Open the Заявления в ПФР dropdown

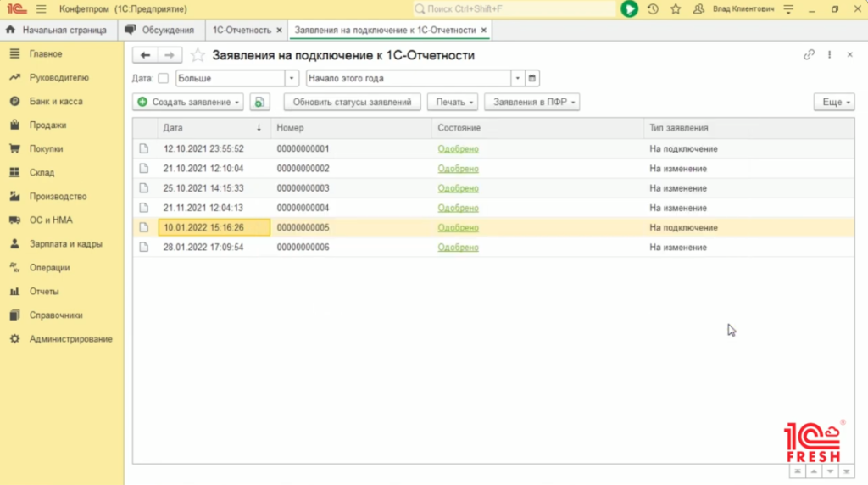pyautogui.click(x=532, y=102)
